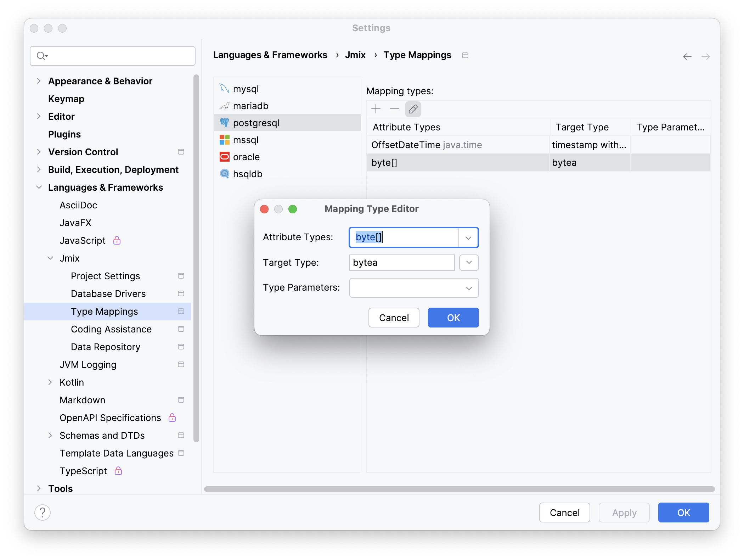Screen dimensions: 744x560
Task: Click the lock icon beside JavaScript
Action: coord(117,240)
